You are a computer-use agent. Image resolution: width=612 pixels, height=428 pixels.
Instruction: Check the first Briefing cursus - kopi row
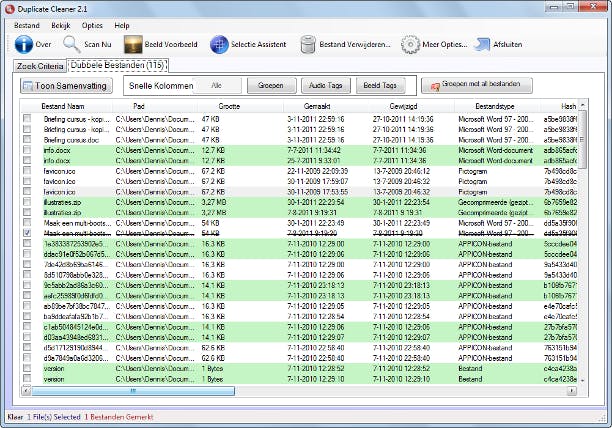point(27,118)
